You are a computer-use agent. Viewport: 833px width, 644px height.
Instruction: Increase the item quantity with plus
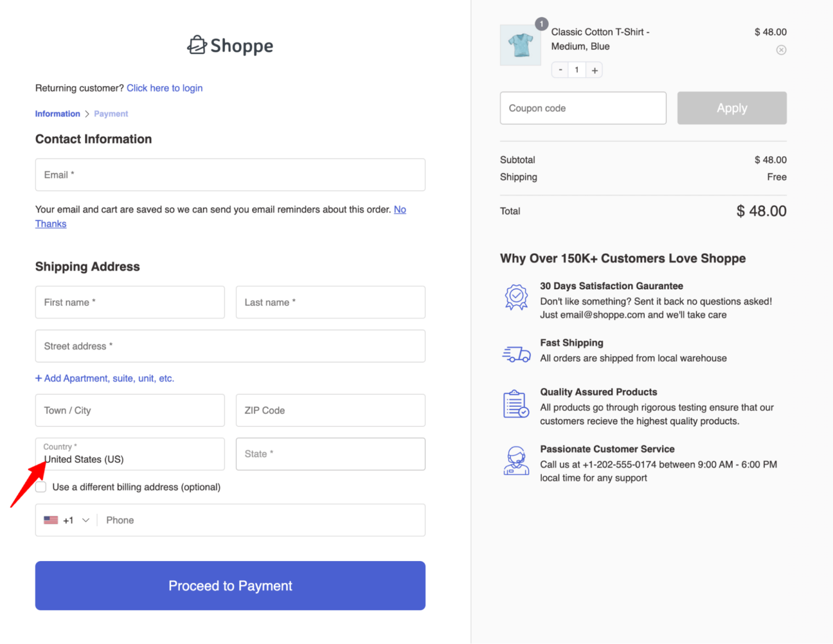[x=594, y=69]
